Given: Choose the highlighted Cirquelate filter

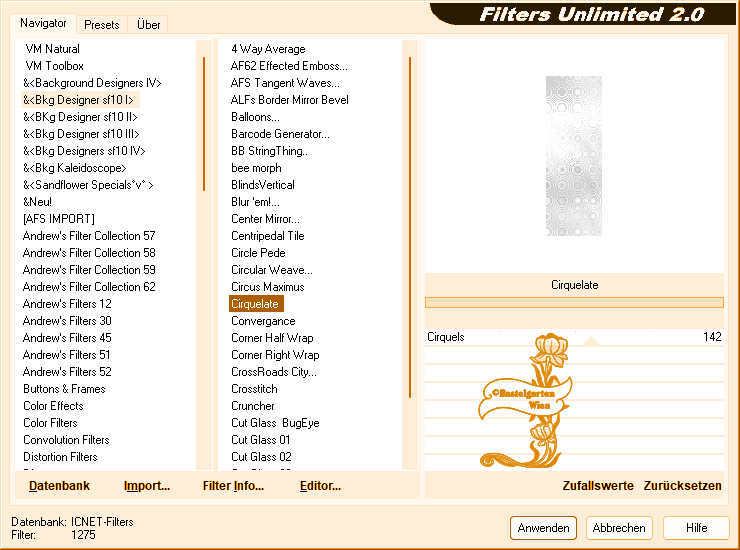Looking at the screenshot, I should point(256,304).
